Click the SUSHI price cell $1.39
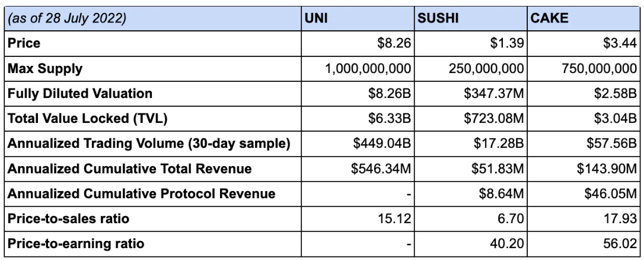The width and height of the screenshot is (644, 260). pyautogui.click(x=508, y=43)
